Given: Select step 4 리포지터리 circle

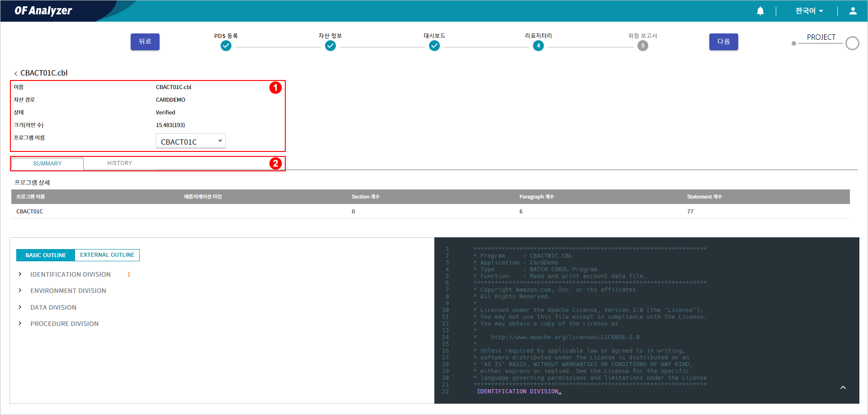Looking at the screenshot, I should click(x=538, y=46).
